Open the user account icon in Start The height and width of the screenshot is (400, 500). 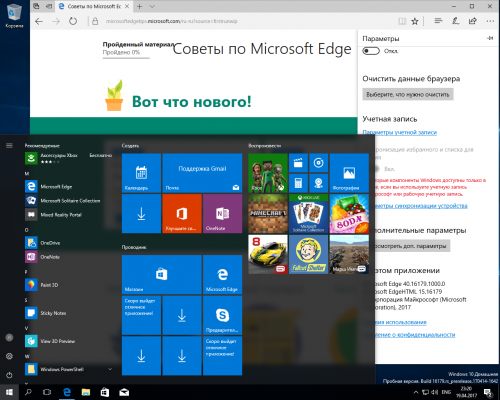9,338
